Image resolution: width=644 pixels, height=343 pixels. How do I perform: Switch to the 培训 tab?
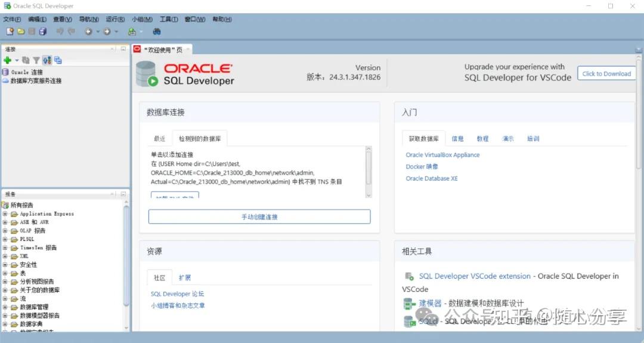pyautogui.click(x=533, y=138)
